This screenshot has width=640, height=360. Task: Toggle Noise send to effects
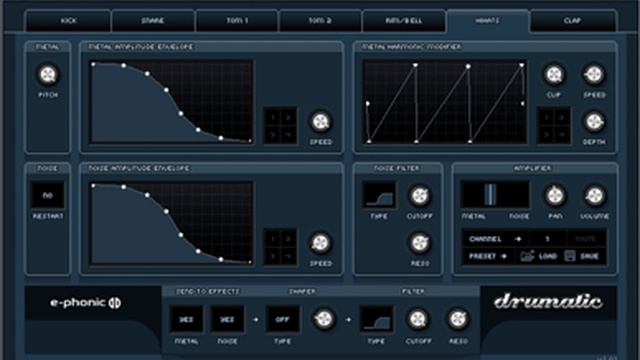pos(227,319)
